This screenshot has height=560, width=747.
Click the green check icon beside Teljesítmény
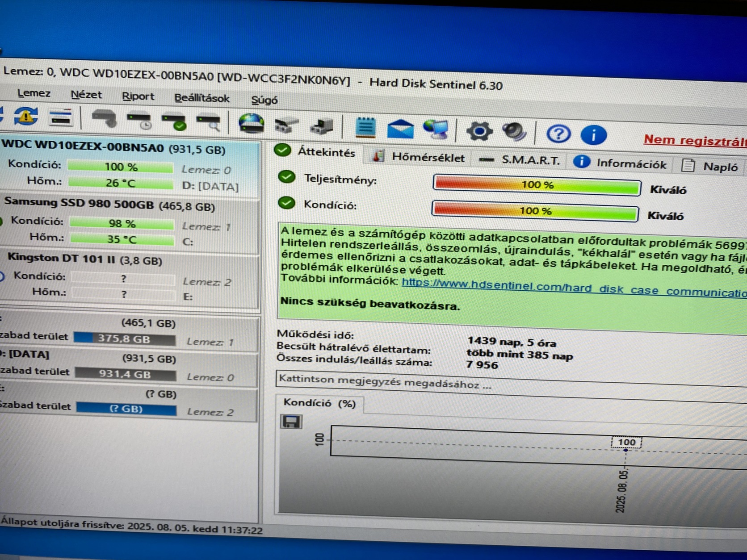coord(286,177)
